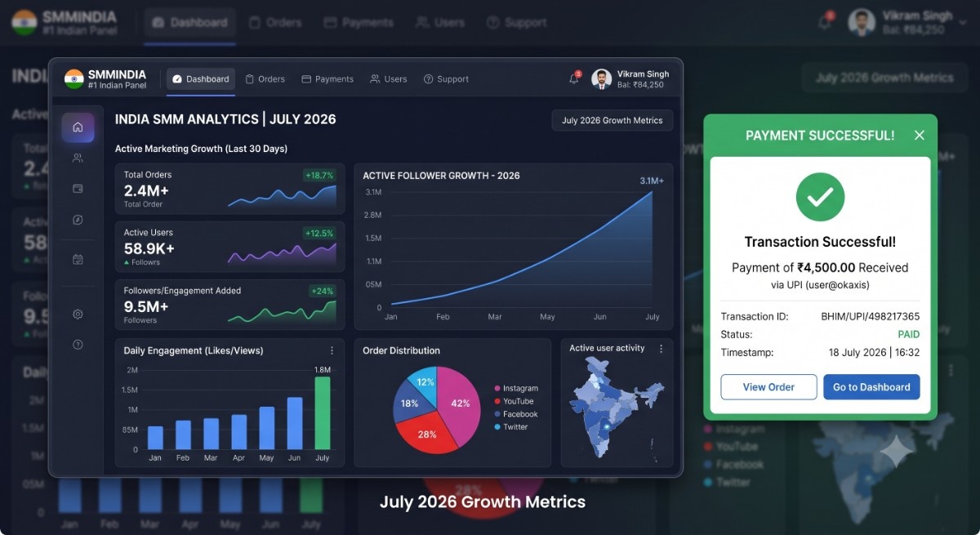Click the green checkmark success icon
Image resolution: width=980 pixels, height=535 pixels.
820,197
